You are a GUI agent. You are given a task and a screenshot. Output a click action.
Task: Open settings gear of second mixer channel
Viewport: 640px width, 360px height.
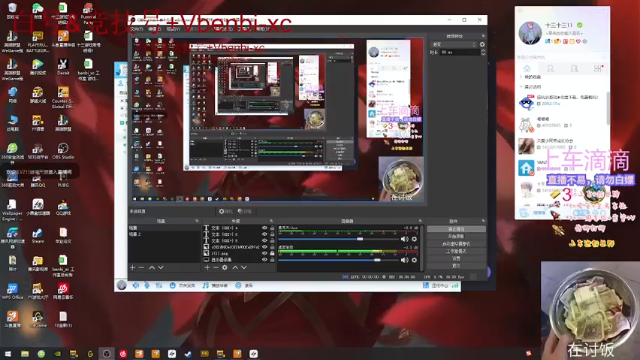point(414,260)
